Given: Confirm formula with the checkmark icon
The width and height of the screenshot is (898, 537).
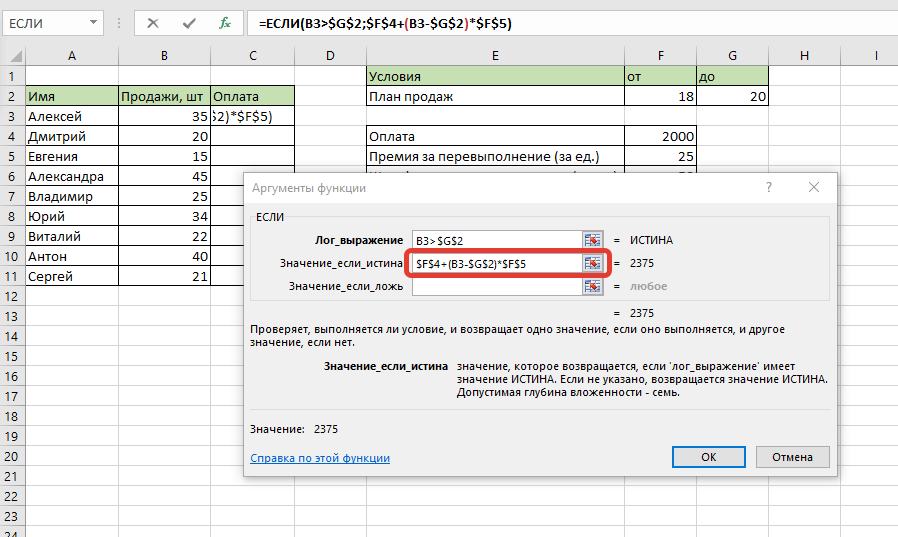Looking at the screenshot, I should point(189,23).
